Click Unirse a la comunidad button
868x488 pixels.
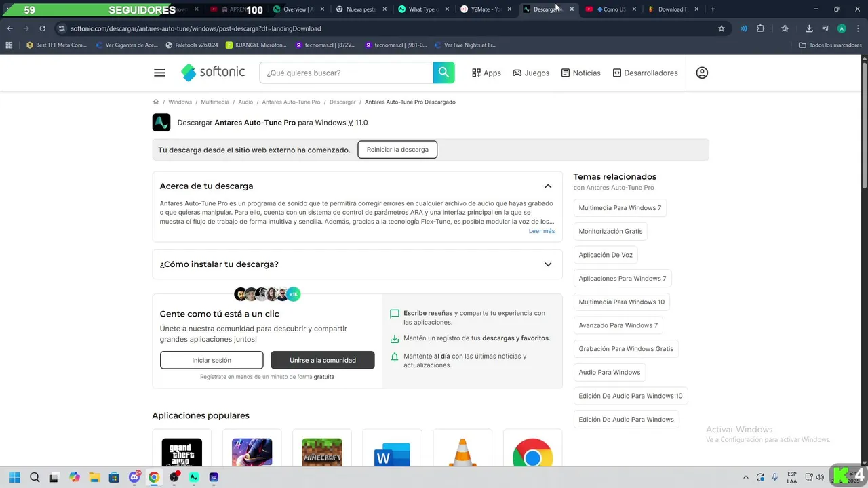tap(323, 361)
